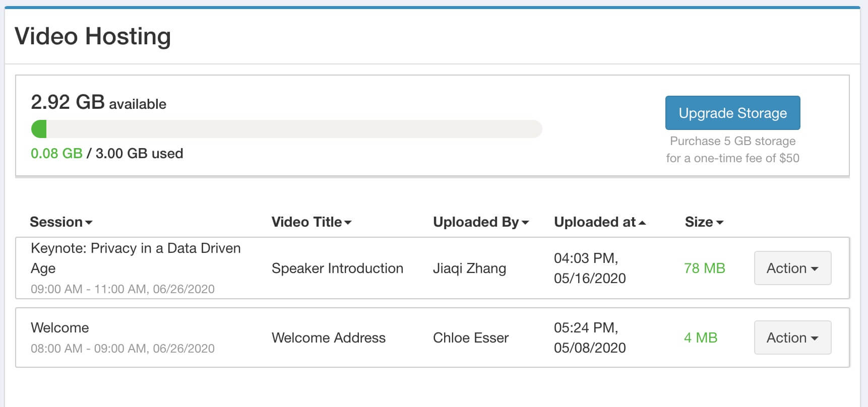Click the storage usage progress bar
The image size is (868, 407).
[x=286, y=129]
